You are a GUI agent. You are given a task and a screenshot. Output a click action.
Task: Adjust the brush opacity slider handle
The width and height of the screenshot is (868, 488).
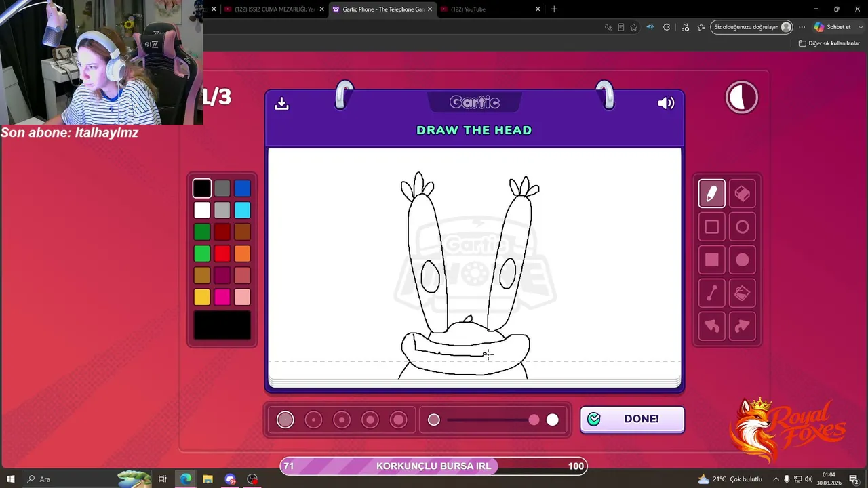[x=534, y=420]
